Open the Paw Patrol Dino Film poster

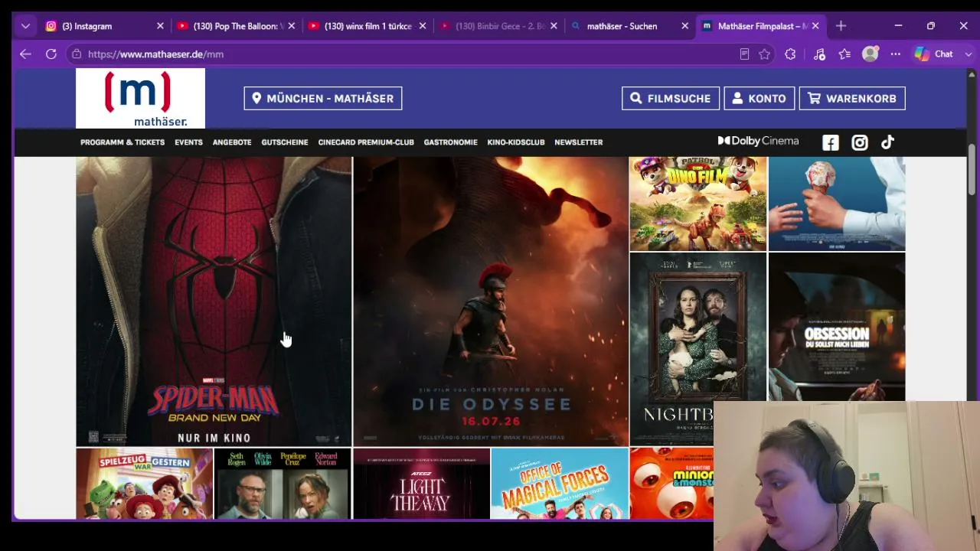coord(698,204)
